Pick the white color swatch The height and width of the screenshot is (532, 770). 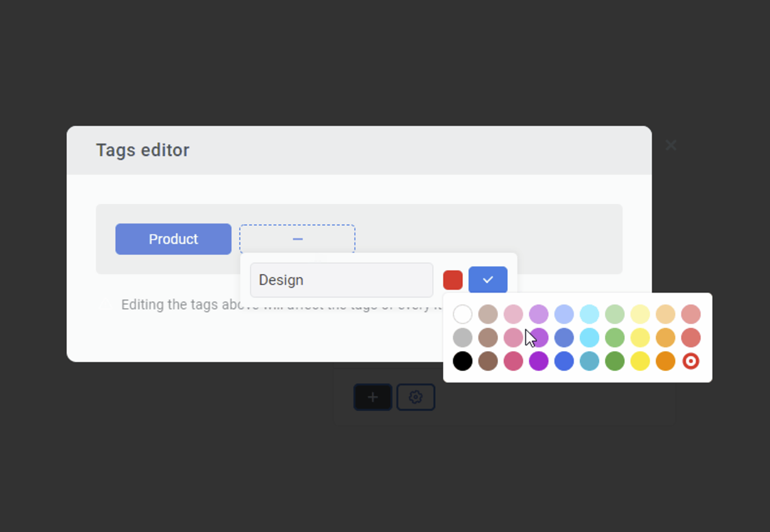(x=463, y=314)
